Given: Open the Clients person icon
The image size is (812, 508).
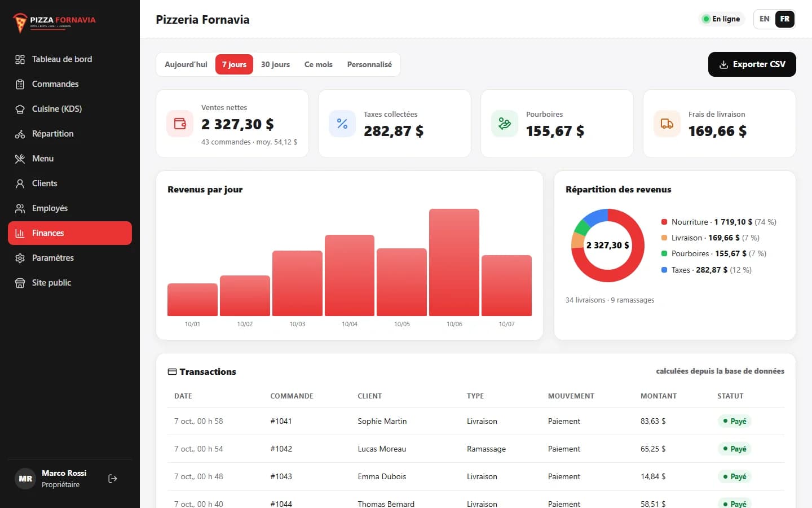Looking at the screenshot, I should (20, 183).
